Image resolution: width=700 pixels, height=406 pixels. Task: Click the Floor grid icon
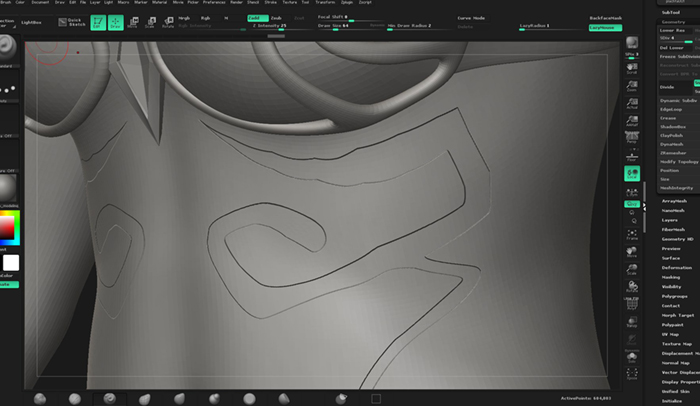tap(632, 156)
